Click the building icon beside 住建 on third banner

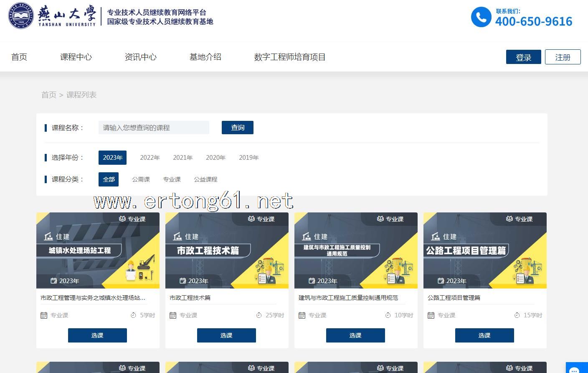pos(307,237)
